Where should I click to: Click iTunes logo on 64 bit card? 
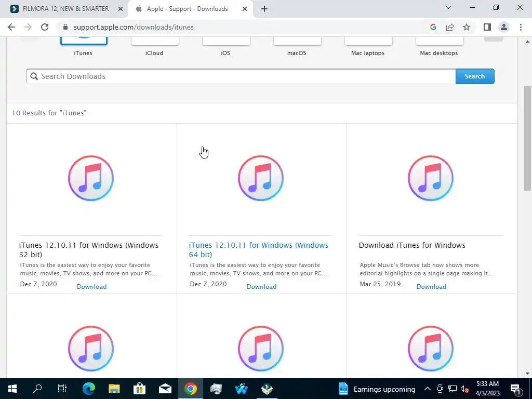[x=261, y=178]
